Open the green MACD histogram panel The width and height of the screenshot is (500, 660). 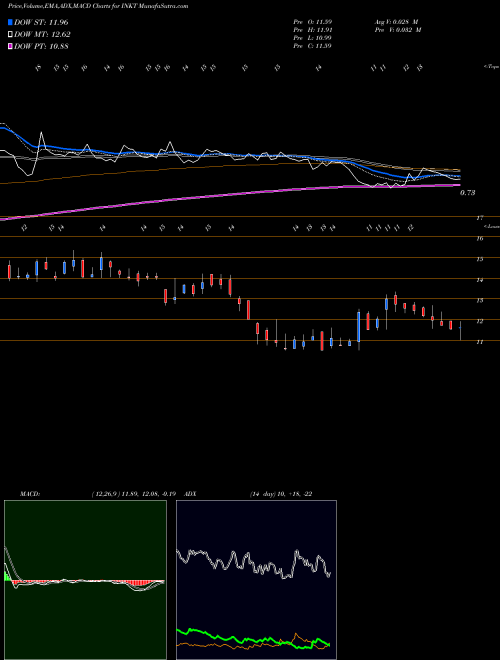tap(85, 580)
